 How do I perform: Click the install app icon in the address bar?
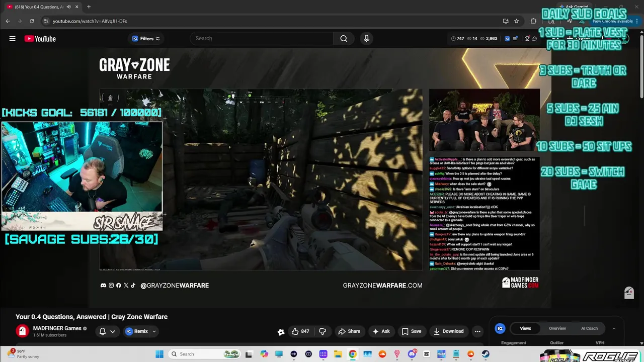pos(505,21)
